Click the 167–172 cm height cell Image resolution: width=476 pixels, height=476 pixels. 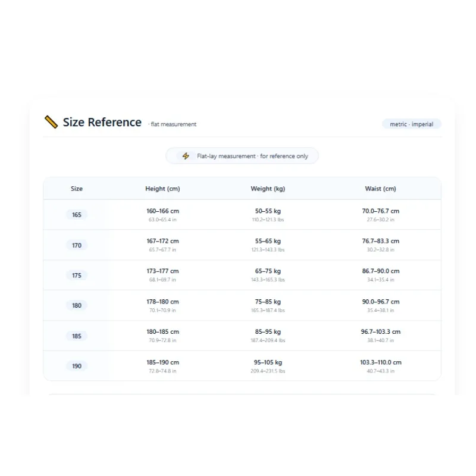[162, 245]
